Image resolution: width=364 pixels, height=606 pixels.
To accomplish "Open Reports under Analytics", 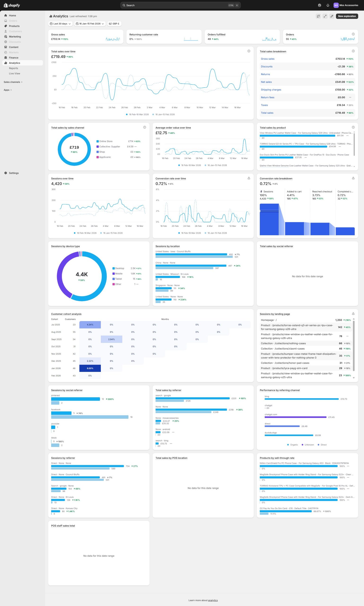I will pyautogui.click(x=13, y=68).
